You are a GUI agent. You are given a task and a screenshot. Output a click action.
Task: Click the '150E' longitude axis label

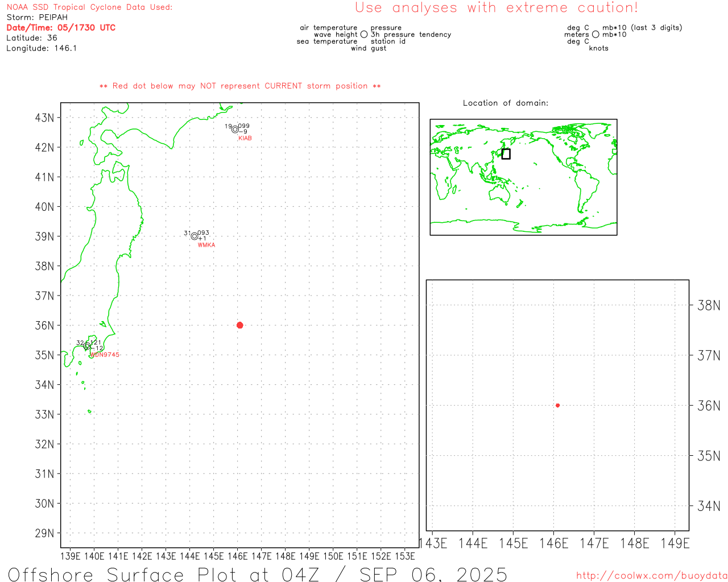tap(333, 556)
